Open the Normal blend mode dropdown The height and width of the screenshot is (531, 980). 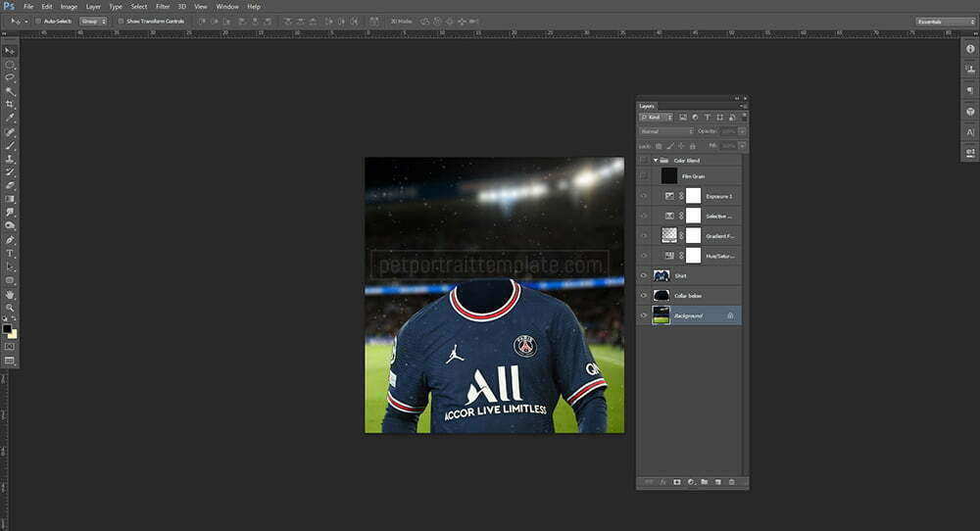pos(666,132)
